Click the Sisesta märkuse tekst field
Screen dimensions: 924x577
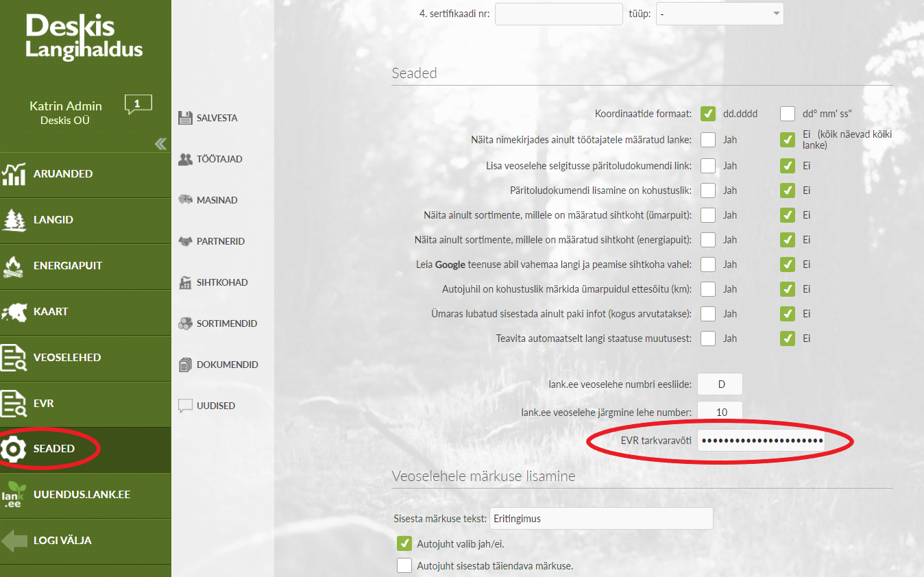(601, 519)
